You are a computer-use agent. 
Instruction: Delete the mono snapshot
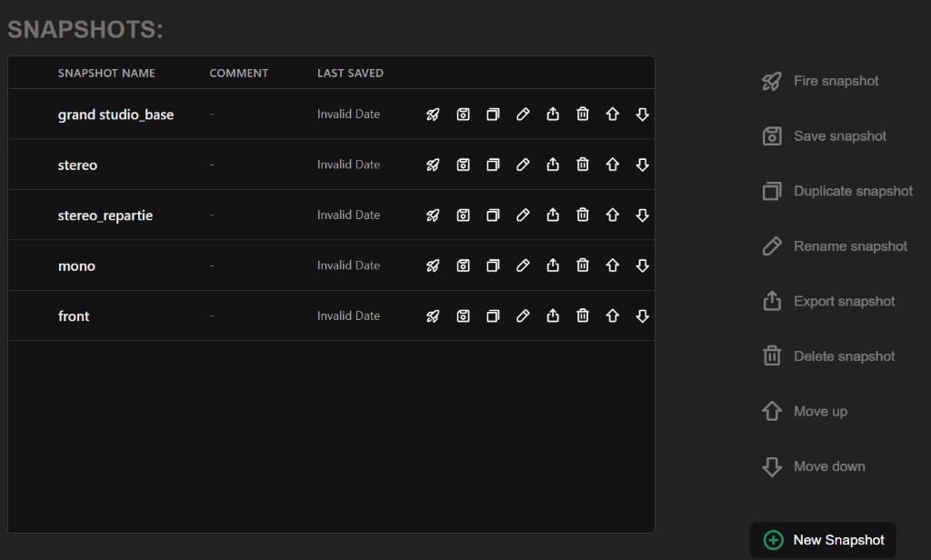click(583, 265)
